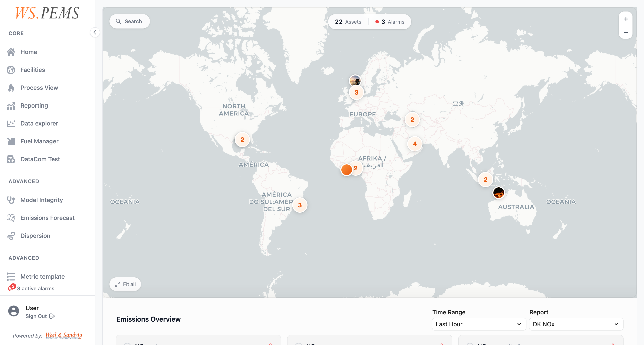Click the Data explorer scatter icon

(x=11, y=123)
